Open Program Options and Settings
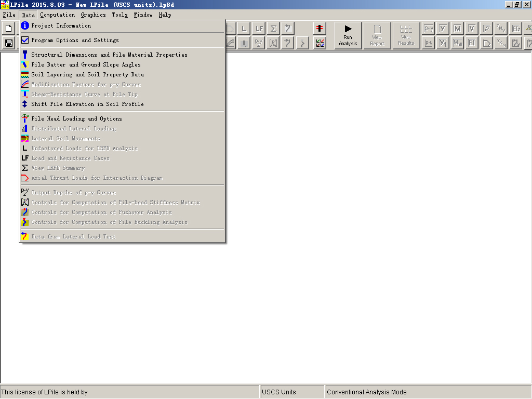The image size is (532, 399). pos(122,41)
